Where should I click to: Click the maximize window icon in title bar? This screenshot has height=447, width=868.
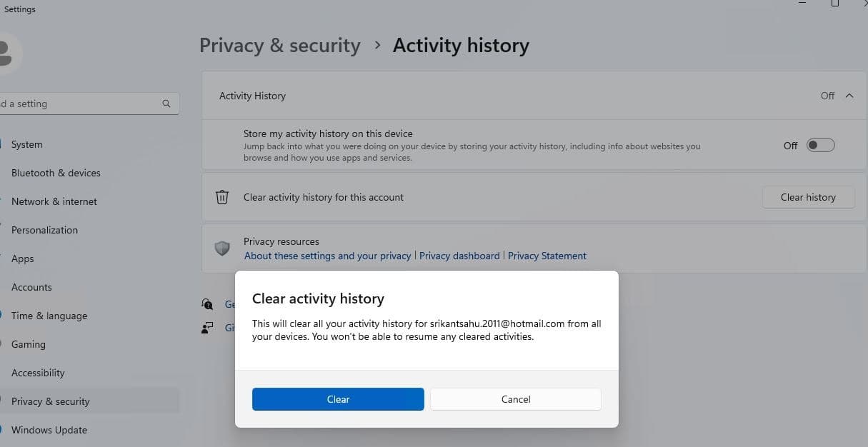834,4
